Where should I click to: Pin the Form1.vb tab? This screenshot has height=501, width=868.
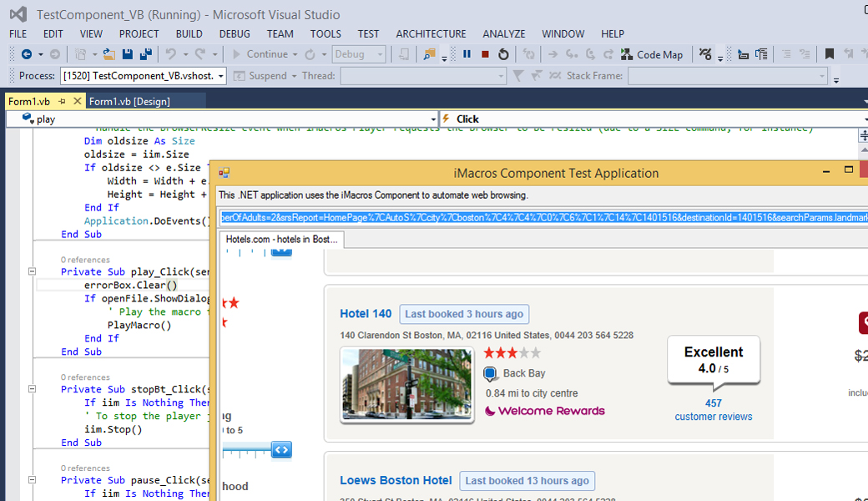coord(62,101)
